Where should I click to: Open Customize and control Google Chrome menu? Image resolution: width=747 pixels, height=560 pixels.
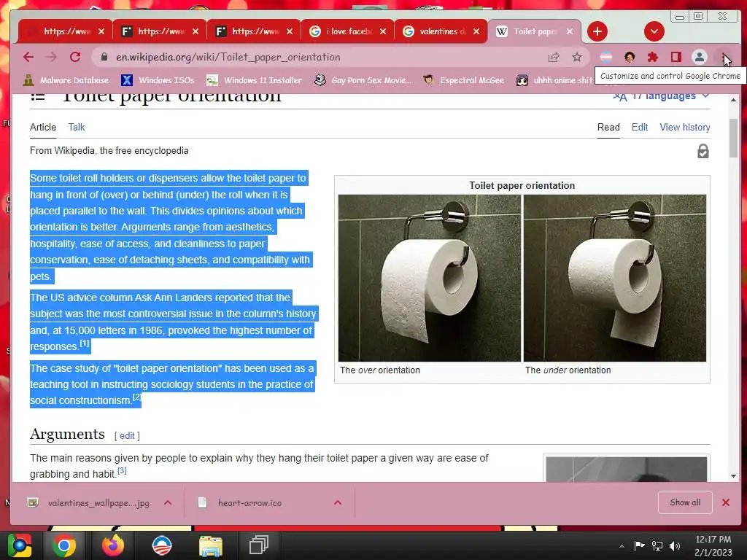(724, 58)
